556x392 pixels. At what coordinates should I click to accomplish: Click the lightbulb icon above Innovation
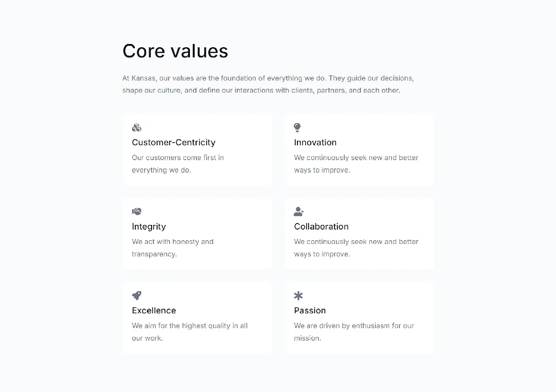coord(297,128)
